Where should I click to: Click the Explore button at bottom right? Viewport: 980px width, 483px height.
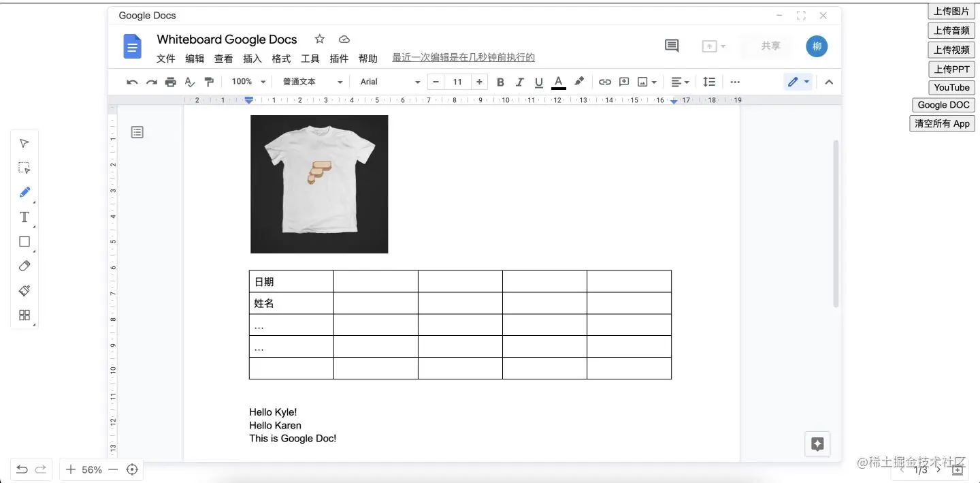817,445
